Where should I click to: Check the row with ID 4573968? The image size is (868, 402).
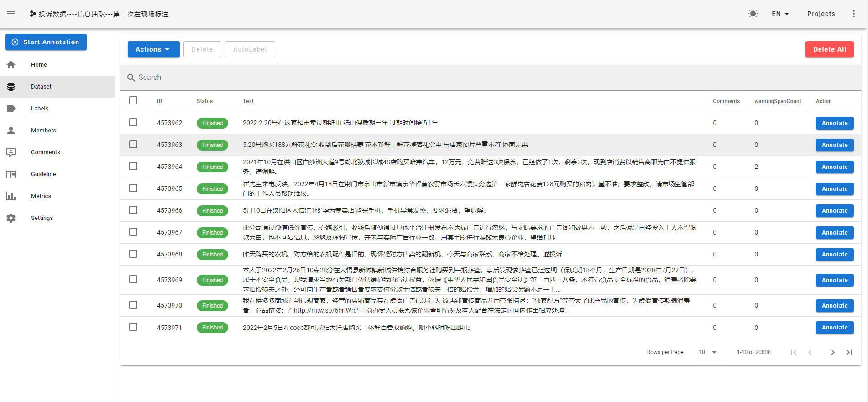(133, 254)
